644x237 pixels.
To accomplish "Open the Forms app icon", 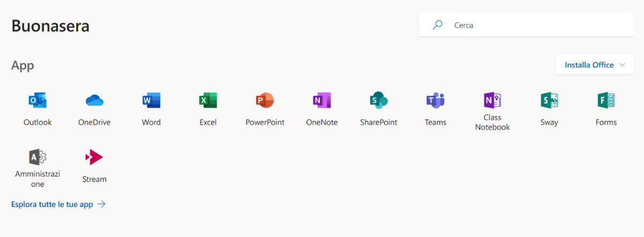I will click(606, 100).
